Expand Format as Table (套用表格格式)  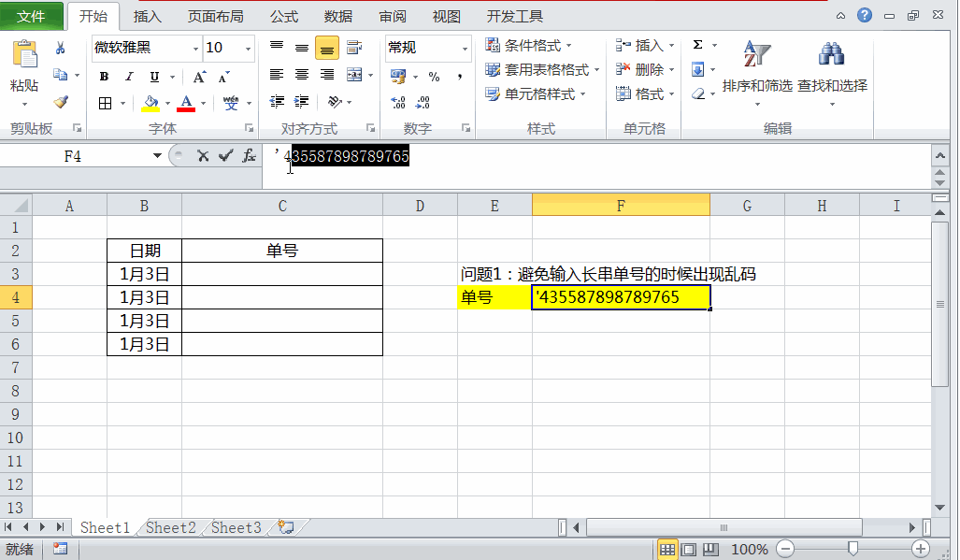[542, 70]
